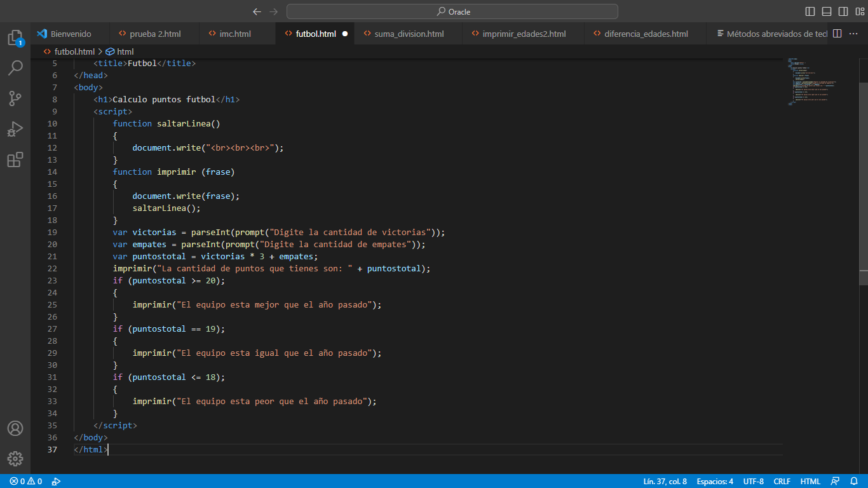Switch to the suma_division.html tab

click(x=409, y=34)
